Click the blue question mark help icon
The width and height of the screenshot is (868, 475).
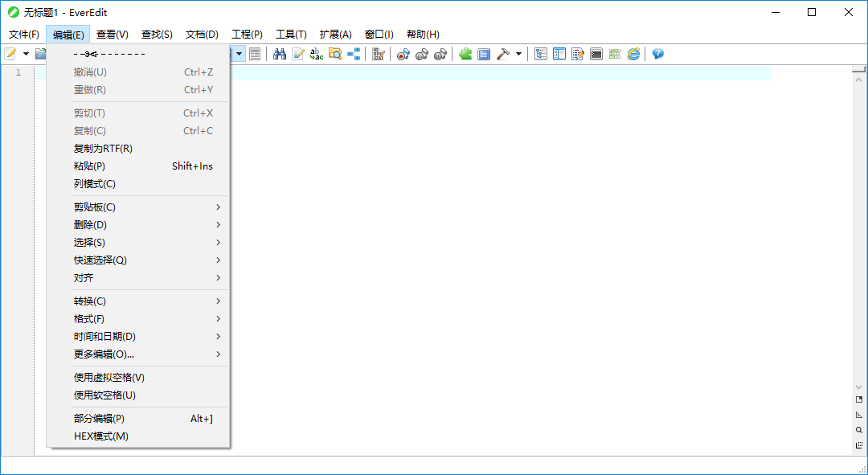tap(657, 54)
